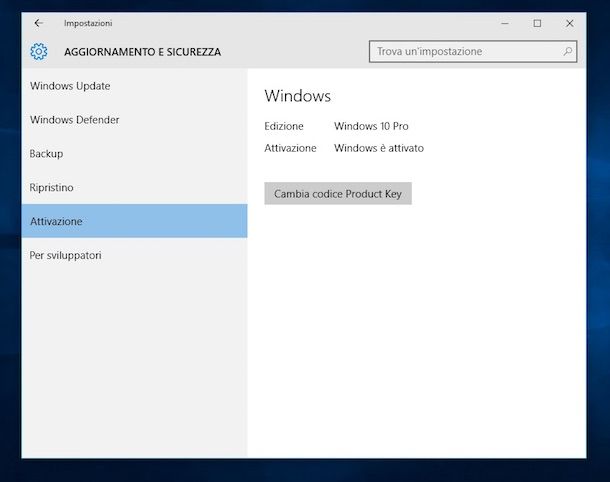
Task: Click the Edizione label
Action: (284, 126)
